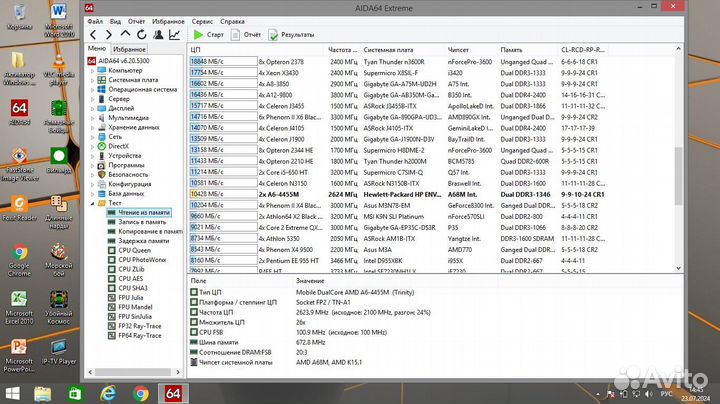
Task: Select Запись в память test item
Action: (x=140, y=222)
